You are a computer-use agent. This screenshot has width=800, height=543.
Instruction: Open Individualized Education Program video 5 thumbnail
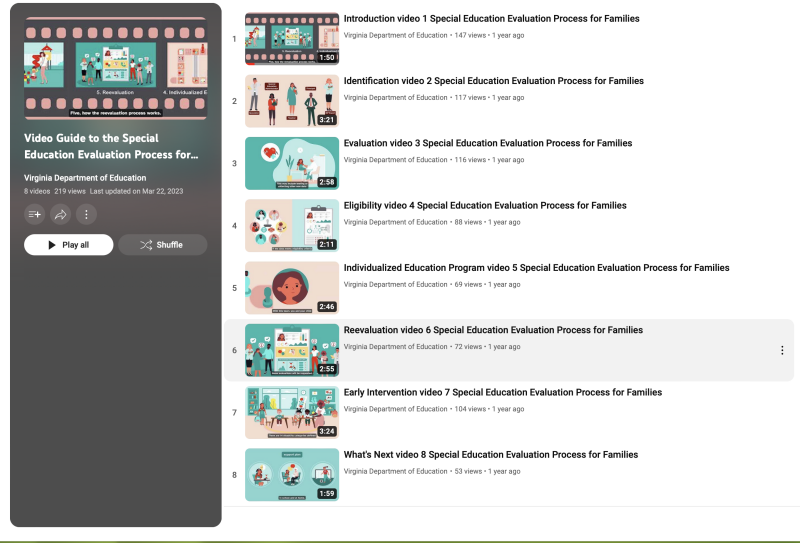[x=292, y=288]
